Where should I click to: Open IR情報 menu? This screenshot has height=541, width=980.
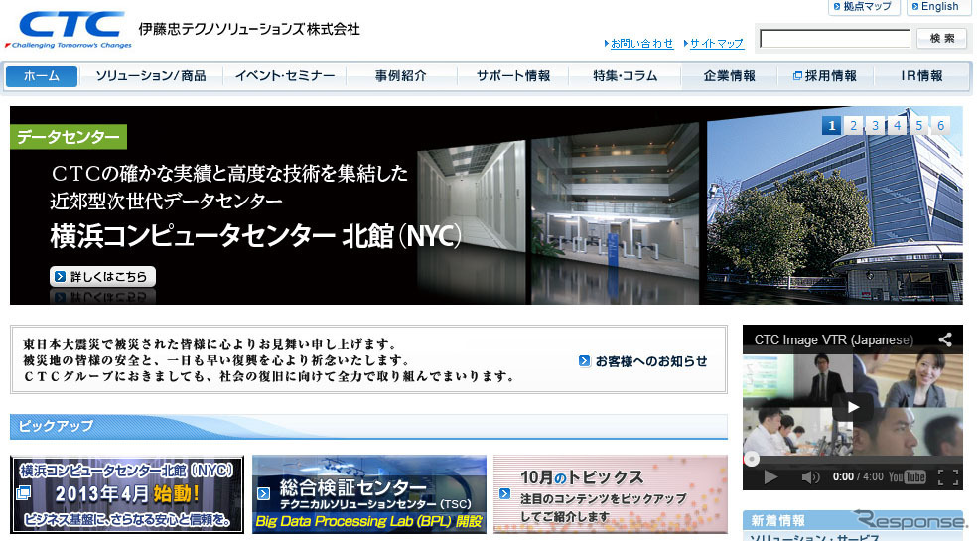(921, 76)
